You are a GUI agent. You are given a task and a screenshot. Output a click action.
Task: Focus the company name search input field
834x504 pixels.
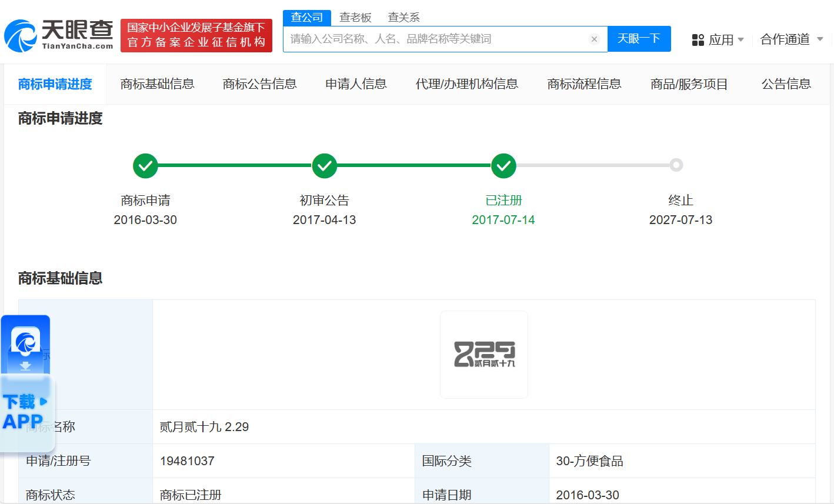[435, 39]
